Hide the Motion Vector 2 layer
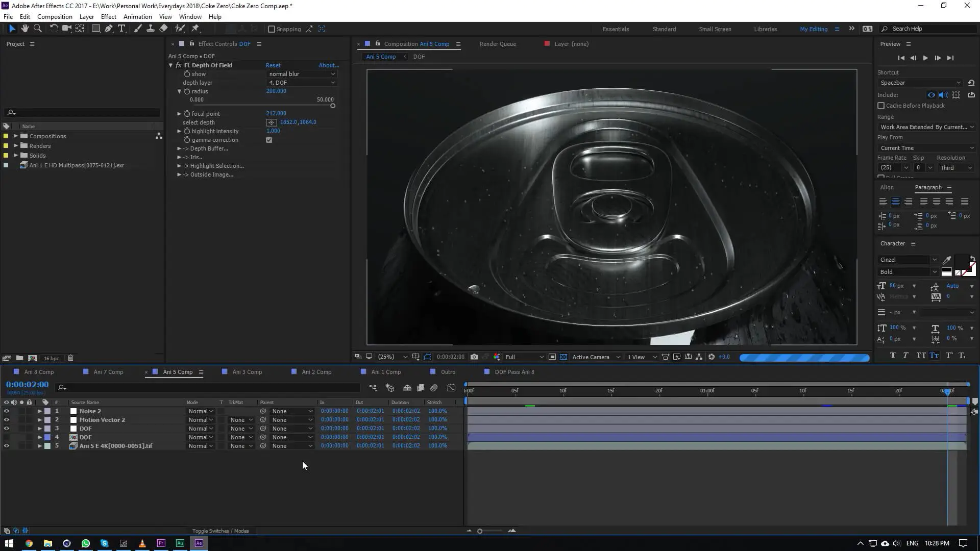Image resolution: width=980 pixels, height=551 pixels. [x=6, y=420]
